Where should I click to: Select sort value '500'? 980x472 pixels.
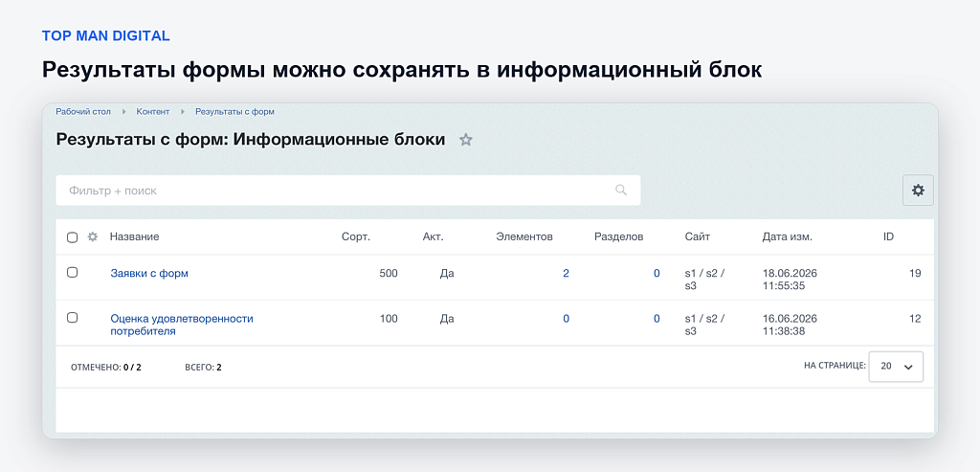pos(389,273)
